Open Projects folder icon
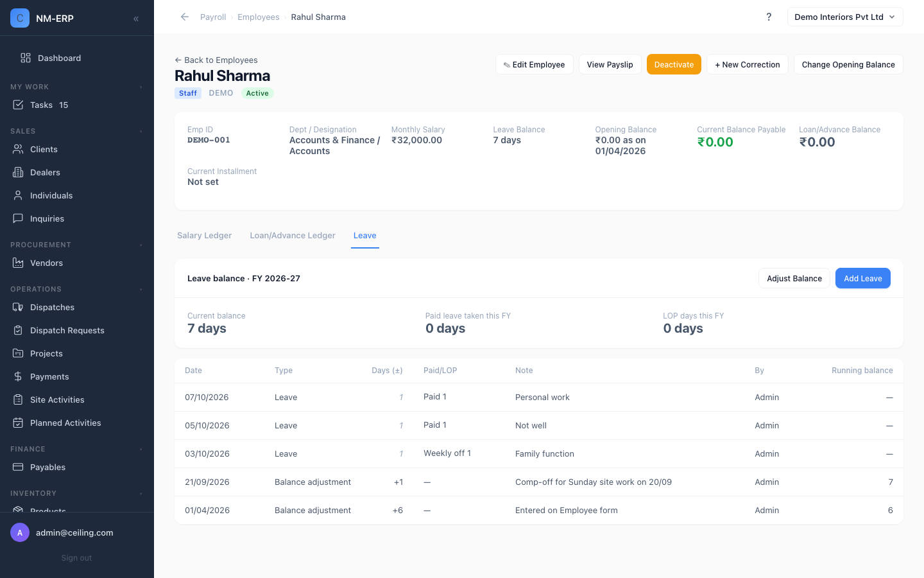The height and width of the screenshot is (578, 924). (x=18, y=353)
